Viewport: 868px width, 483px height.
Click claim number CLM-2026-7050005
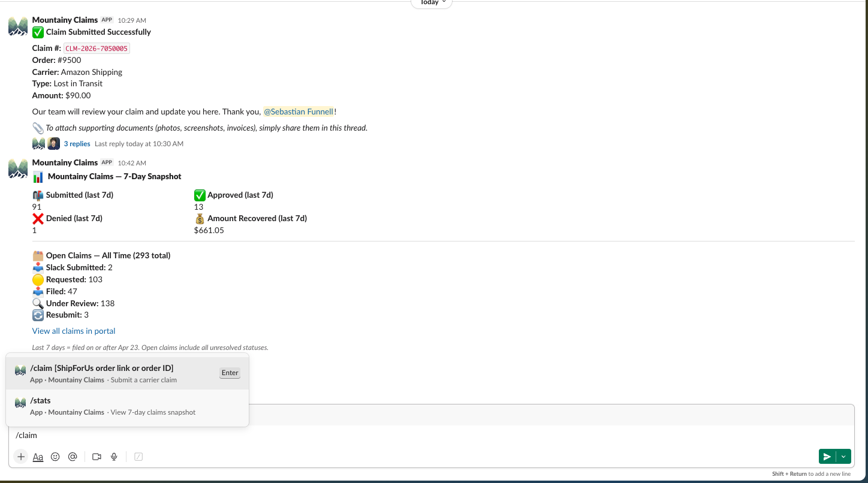[97, 49]
